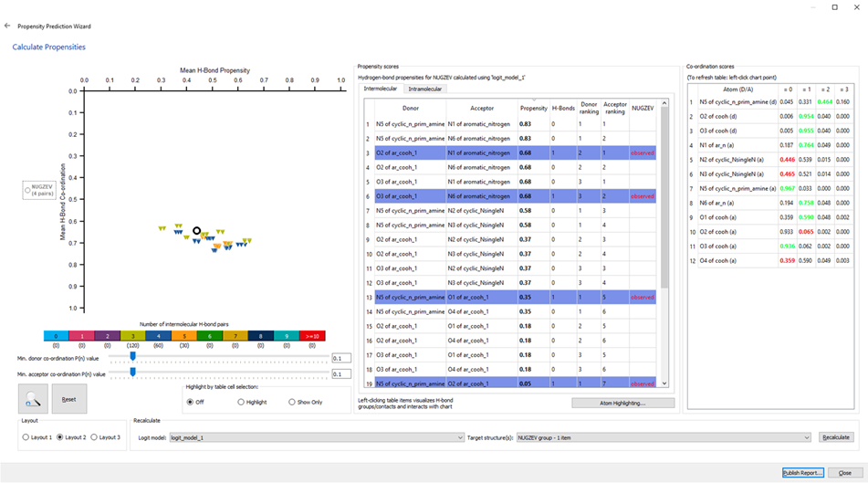The height and width of the screenshot is (483, 868).
Task: Click the blue 4 H-bond pairs swatch
Action: [x=159, y=336]
